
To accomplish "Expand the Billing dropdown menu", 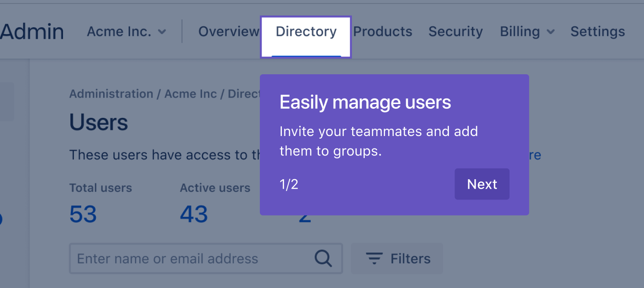I will pyautogui.click(x=527, y=32).
